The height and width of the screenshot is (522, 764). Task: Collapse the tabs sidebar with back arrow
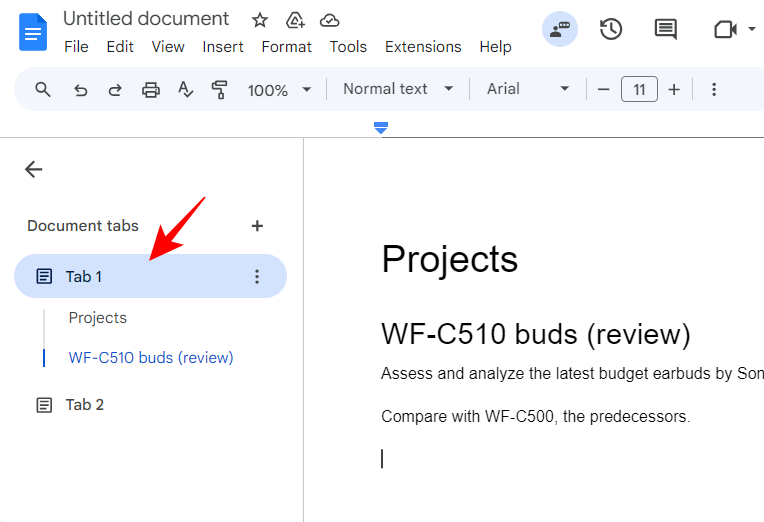click(x=34, y=169)
